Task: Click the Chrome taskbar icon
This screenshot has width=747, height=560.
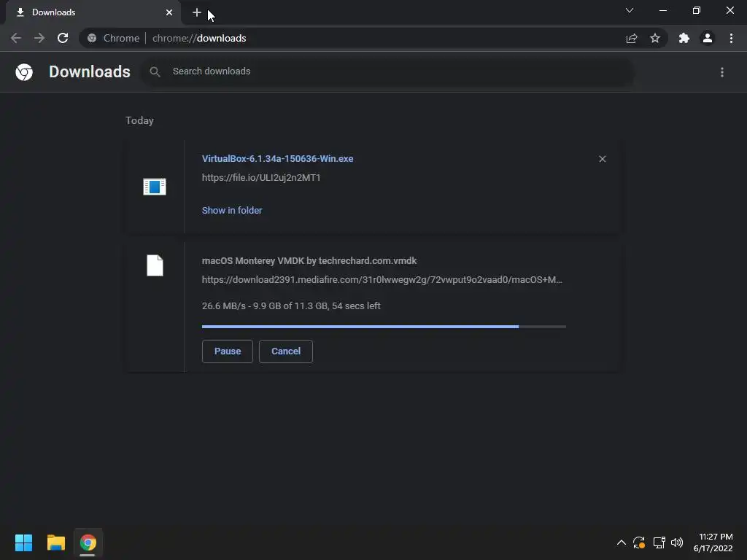Action: 88,542
